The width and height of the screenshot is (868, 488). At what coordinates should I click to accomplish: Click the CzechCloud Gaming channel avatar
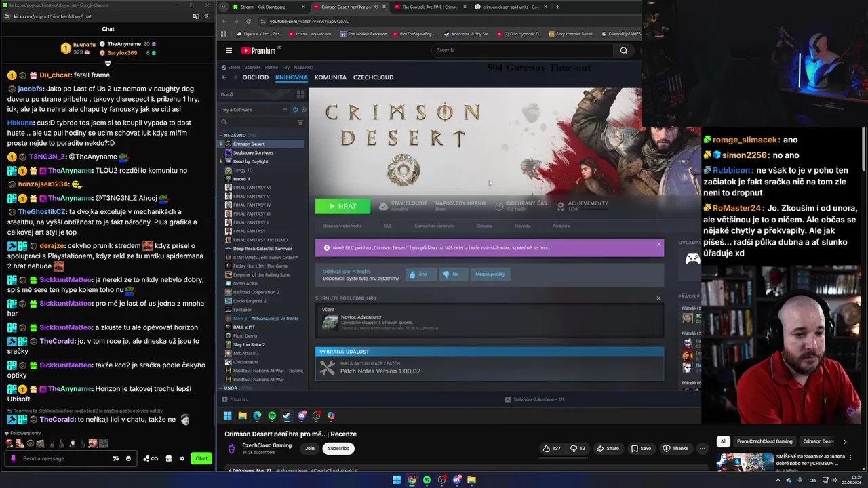[231, 448]
